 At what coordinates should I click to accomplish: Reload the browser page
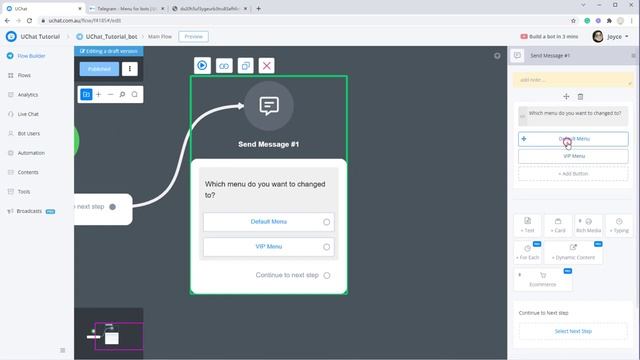coord(29,20)
